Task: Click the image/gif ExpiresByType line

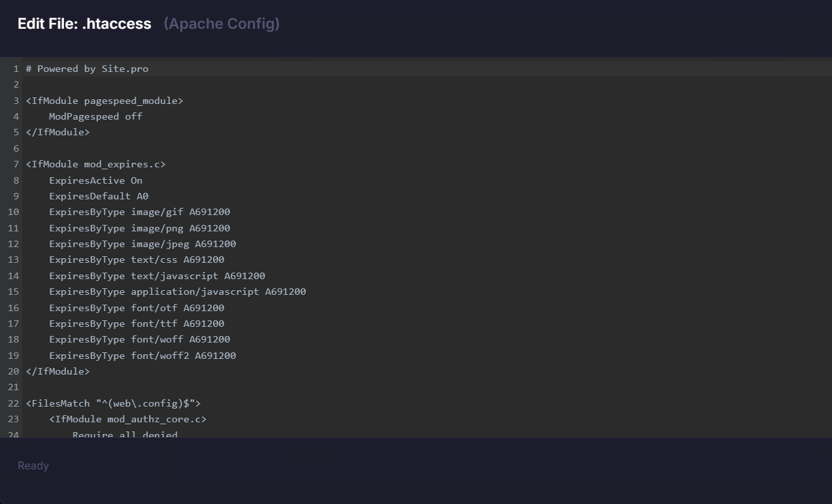Action: click(139, 212)
